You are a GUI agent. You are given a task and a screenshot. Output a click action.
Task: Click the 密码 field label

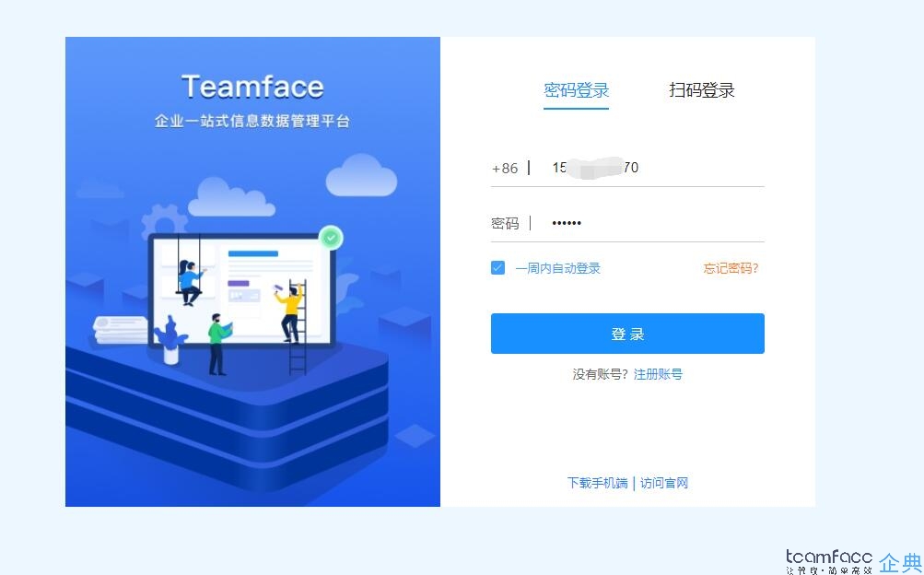click(505, 223)
